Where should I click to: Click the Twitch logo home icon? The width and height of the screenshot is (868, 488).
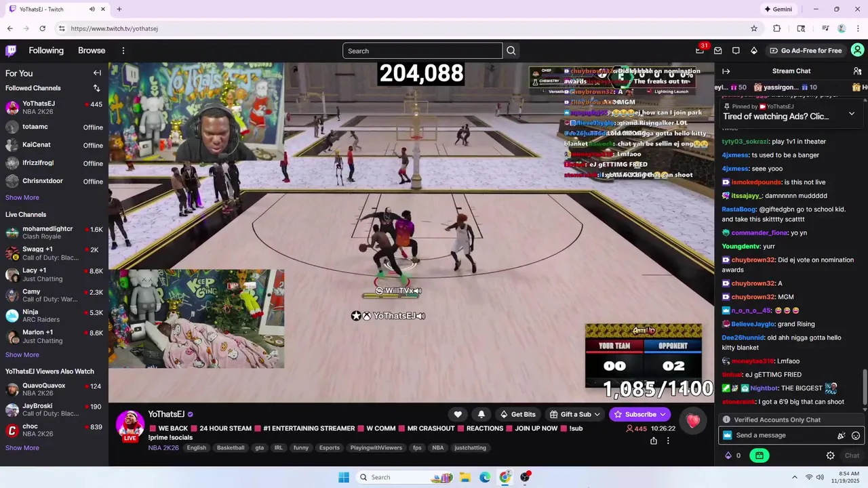pyautogui.click(x=11, y=50)
